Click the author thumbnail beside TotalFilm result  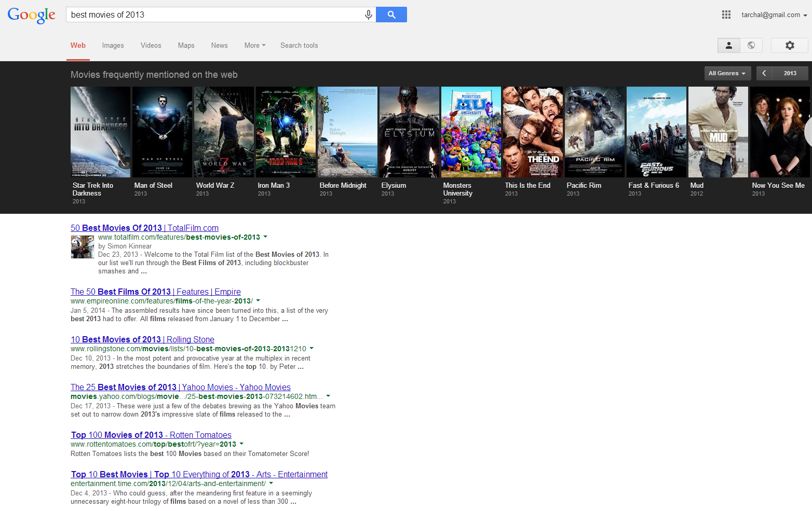click(83, 247)
